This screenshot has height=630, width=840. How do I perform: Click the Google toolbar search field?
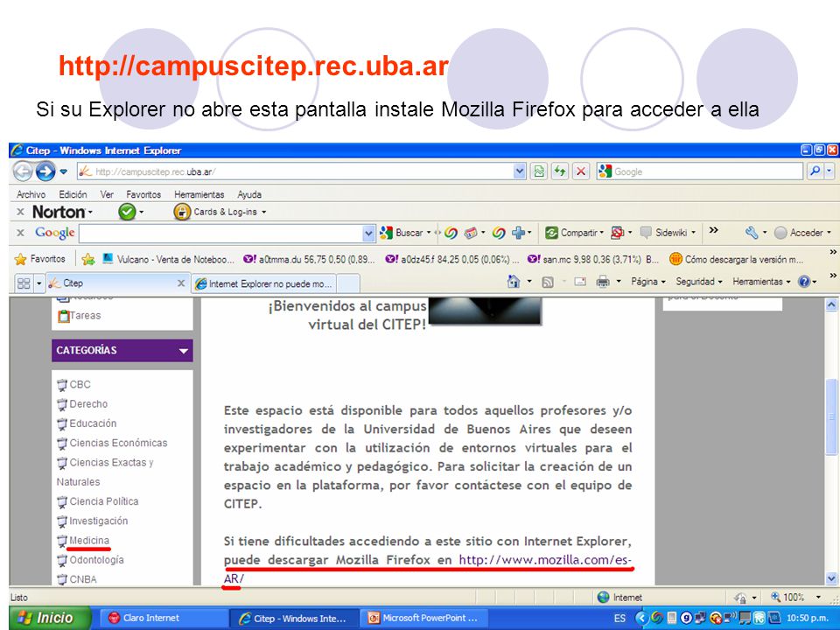coord(220,233)
